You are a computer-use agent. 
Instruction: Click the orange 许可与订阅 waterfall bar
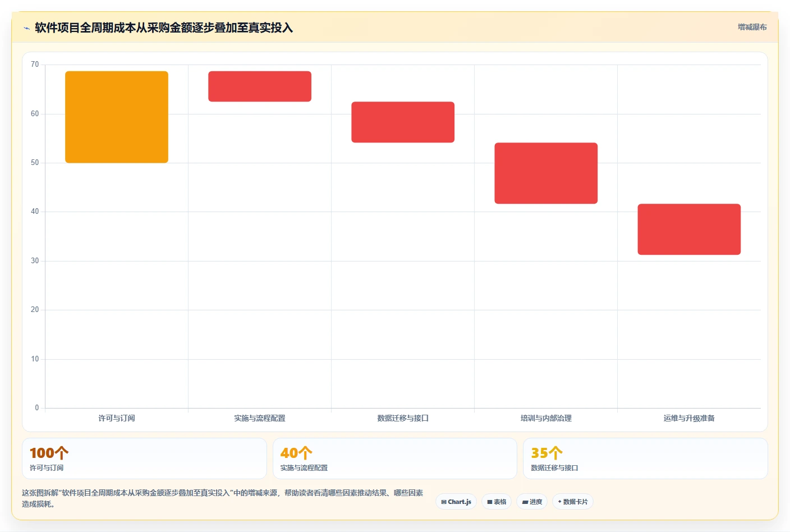coord(117,117)
